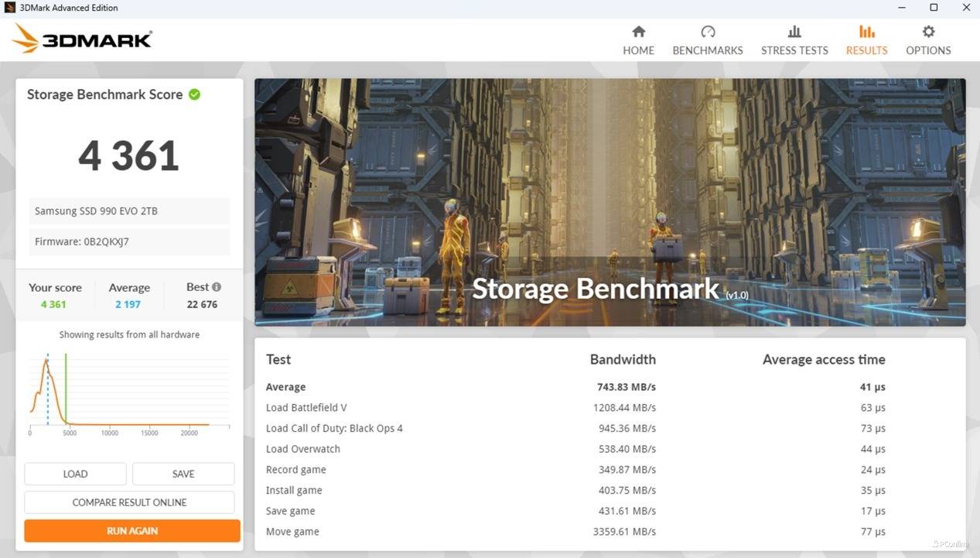Click COMPARE RESULT ONLINE button
The width and height of the screenshot is (980, 558).
click(x=129, y=502)
